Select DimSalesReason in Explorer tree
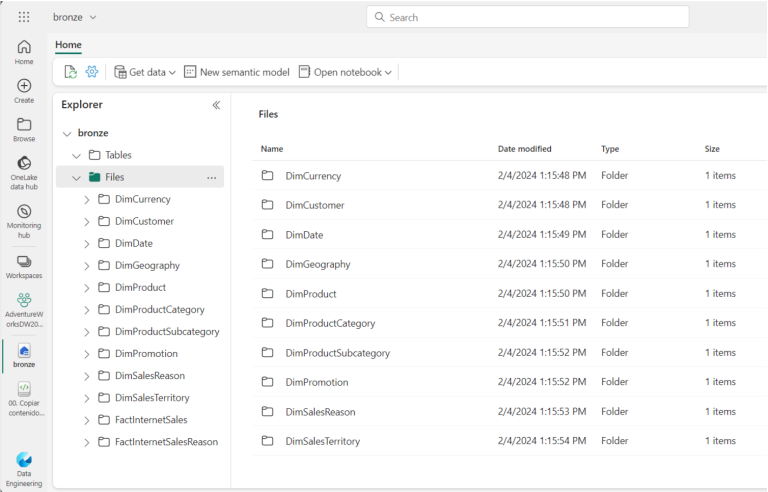768x492 pixels. pyautogui.click(x=150, y=375)
